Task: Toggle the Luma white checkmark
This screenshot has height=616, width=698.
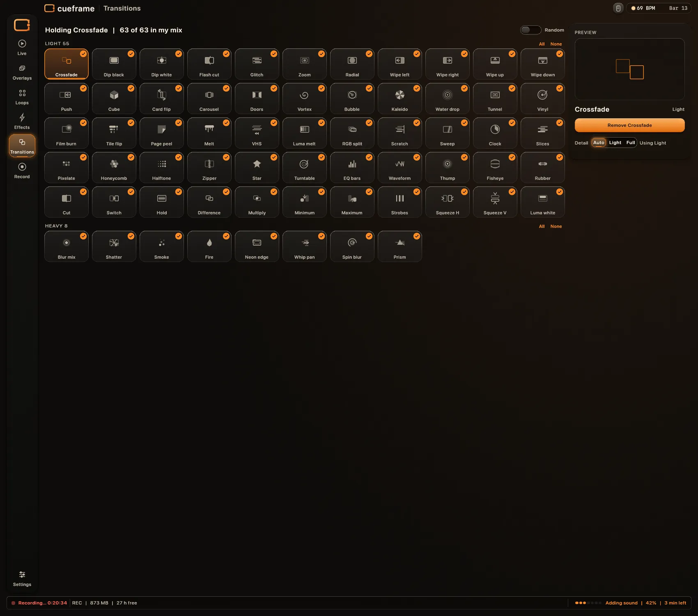Action: pyautogui.click(x=560, y=192)
